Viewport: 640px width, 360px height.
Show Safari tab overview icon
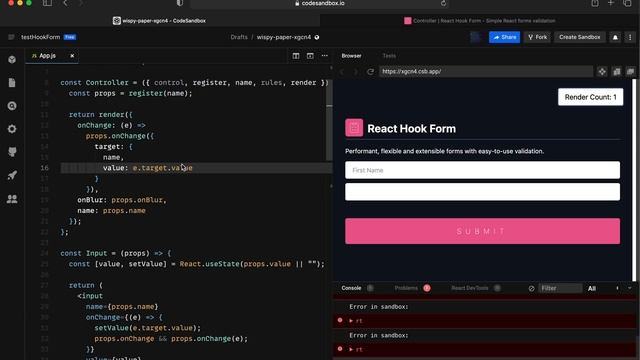(x=627, y=3)
